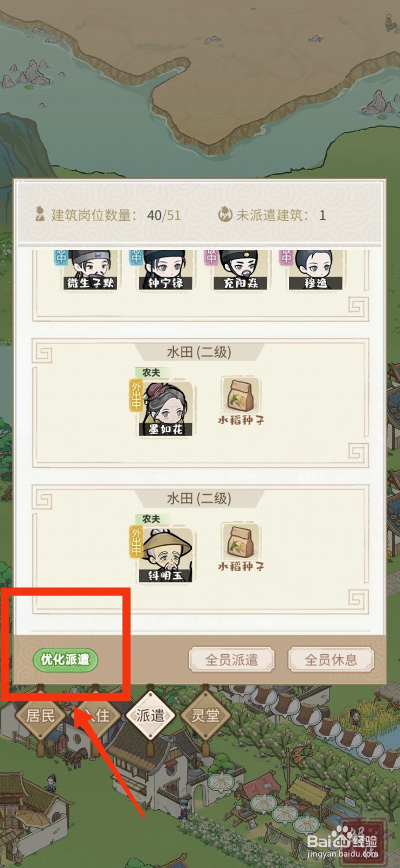
Task: Select resident 钟宁锋 portrait
Action: click(165, 270)
